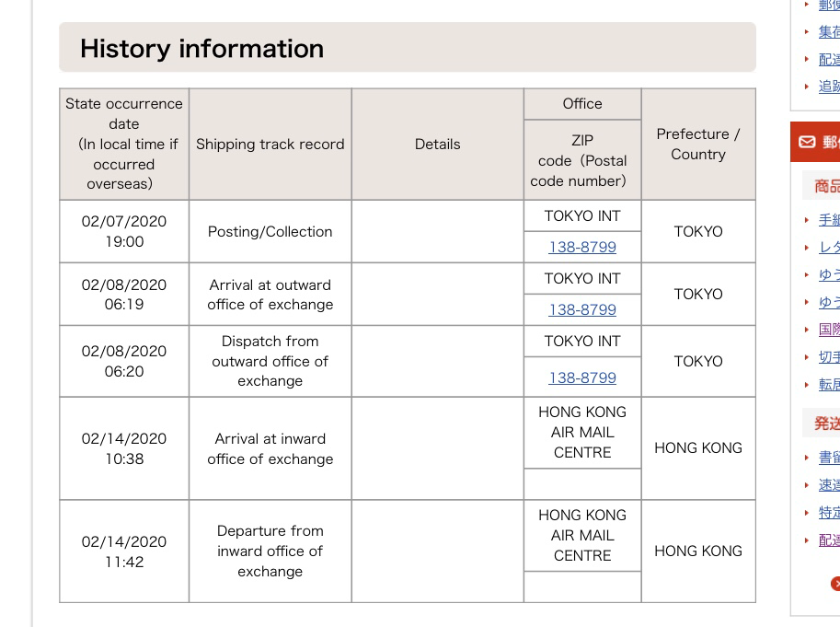
Task: Click the red sidebar section header banner
Action: [x=817, y=142]
